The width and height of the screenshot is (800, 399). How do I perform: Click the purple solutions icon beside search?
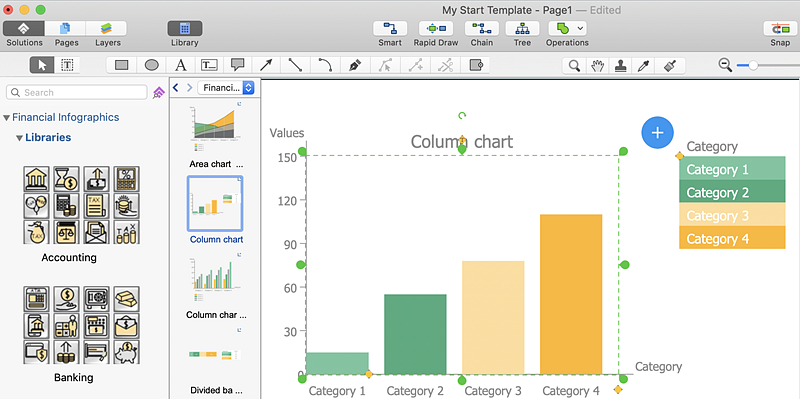pyautogui.click(x=159, y=92)
